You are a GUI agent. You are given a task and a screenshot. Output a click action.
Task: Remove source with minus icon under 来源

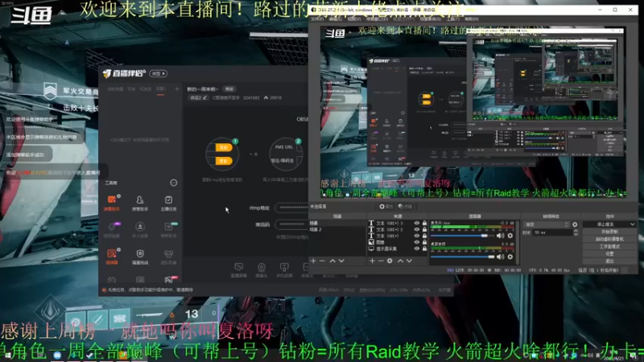click(381, 261)
